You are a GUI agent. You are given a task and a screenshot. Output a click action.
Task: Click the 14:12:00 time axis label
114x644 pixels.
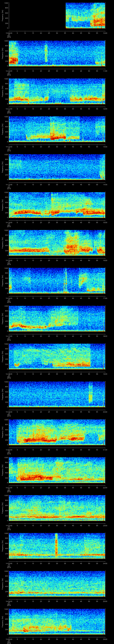pyautogui.click(x=9, y=147)
